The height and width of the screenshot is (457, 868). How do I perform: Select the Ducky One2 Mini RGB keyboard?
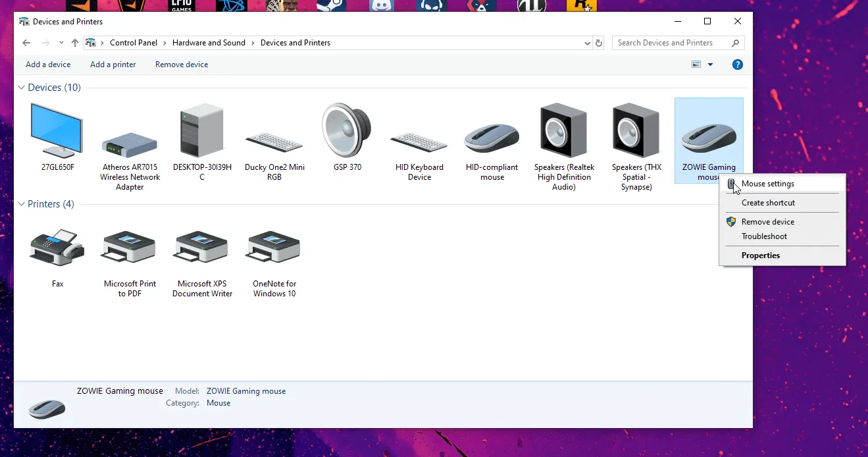[274, 141]
